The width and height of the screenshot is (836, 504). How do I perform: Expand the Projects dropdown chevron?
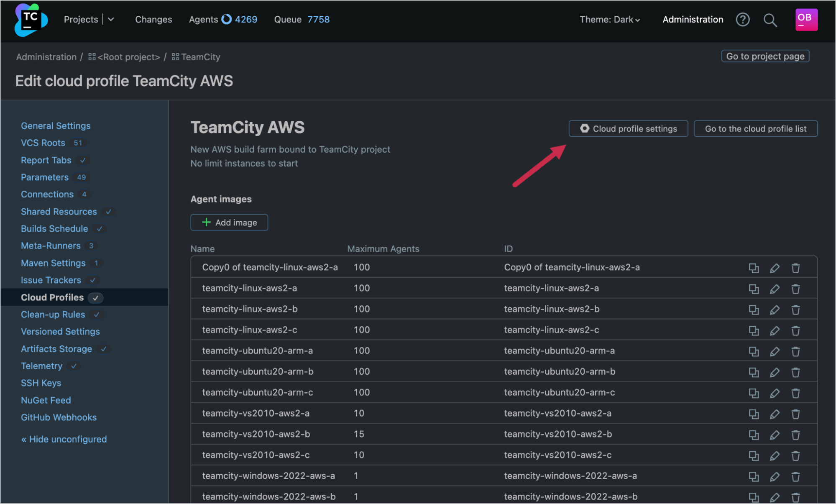(111, 20)
